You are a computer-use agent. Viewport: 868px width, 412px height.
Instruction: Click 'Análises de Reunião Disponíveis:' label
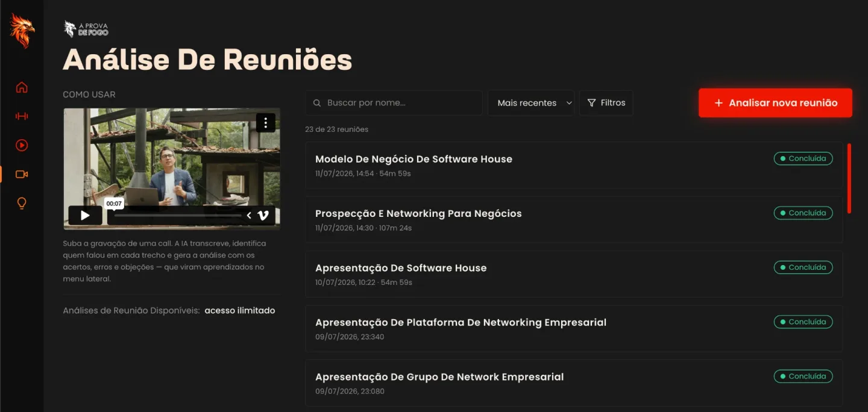(131, 311)
